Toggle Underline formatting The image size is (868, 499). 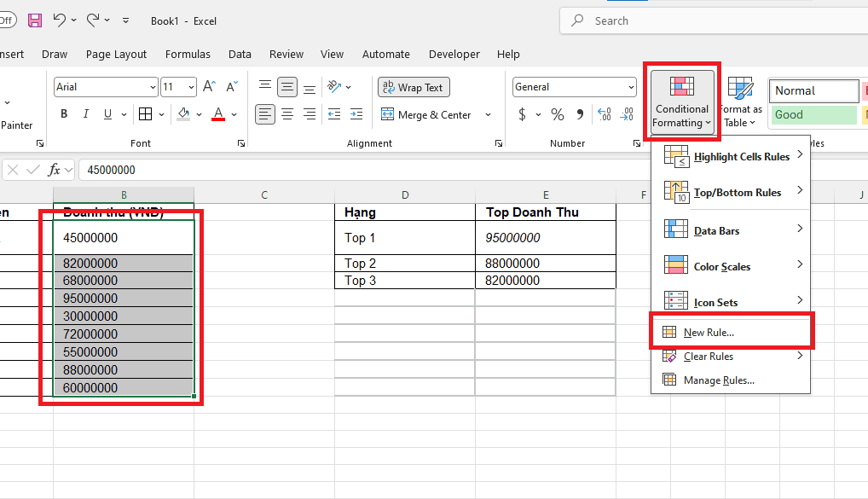tap(107, 114)
